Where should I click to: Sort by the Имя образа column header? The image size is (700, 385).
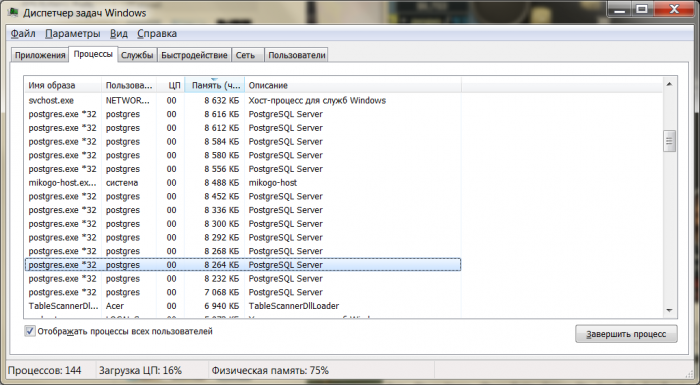[x=63, y=85]
